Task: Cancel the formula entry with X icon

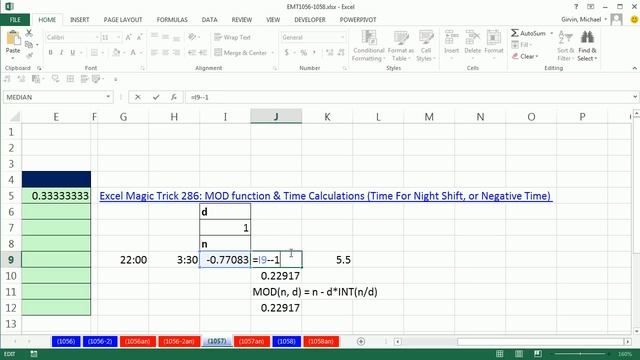Action: point(138,97)
